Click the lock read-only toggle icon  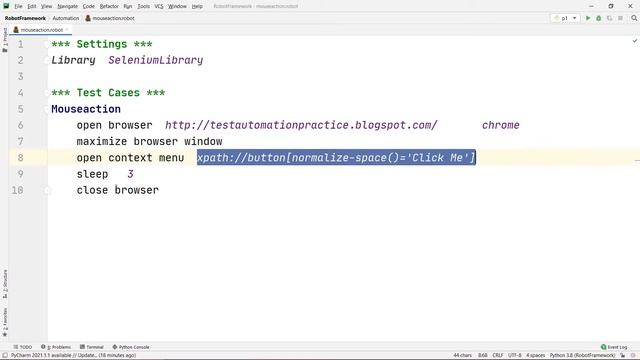coord(622,356)
